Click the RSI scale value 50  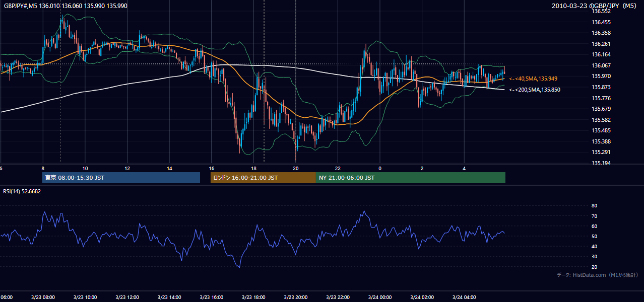click(x=594, y=236)
